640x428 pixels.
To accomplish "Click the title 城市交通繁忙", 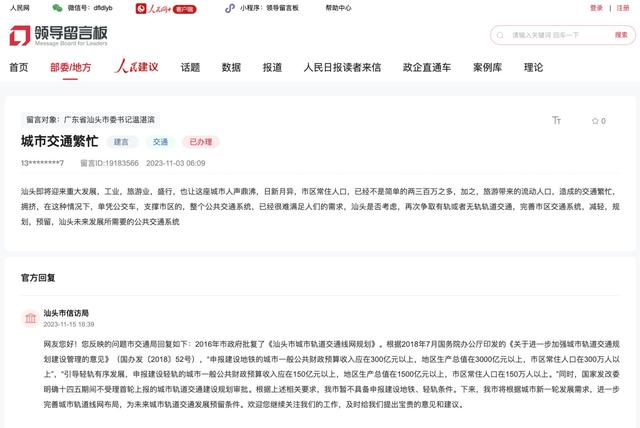I will [60, 141].
